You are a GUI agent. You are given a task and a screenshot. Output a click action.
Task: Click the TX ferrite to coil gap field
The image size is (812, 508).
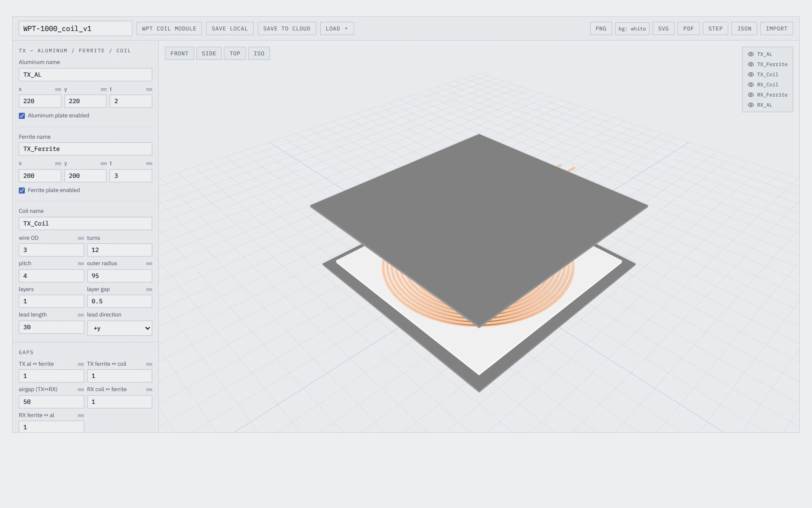(x=120, y=376)
